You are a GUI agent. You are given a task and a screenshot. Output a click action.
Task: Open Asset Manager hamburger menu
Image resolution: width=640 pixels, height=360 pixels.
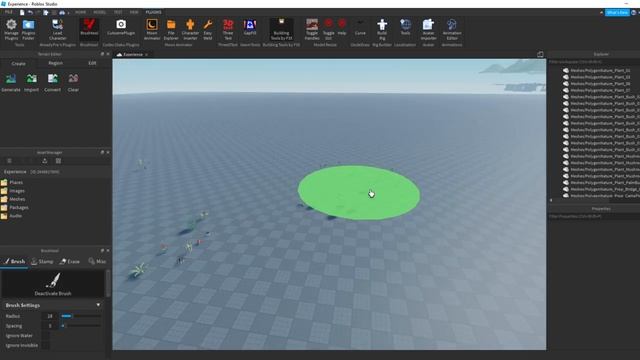9,161
